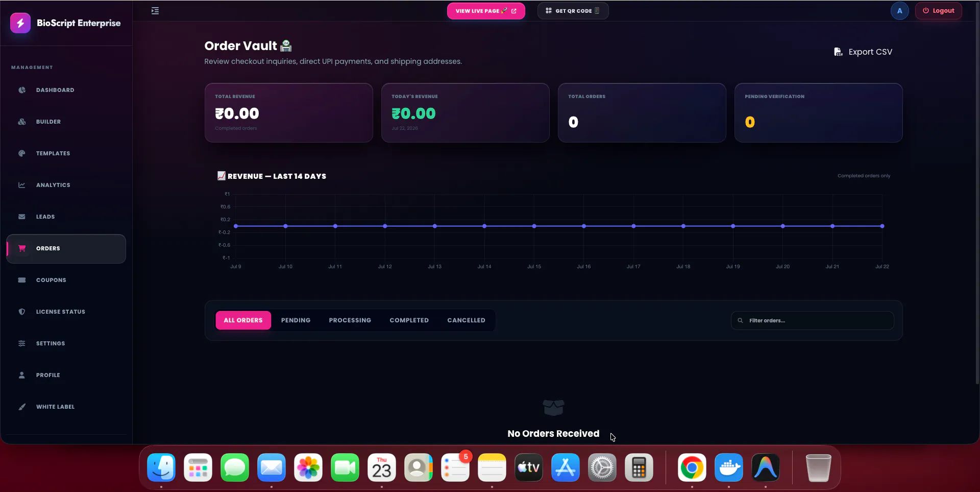Open Mail from the Dock
The image size is (980, 492).
pyautogui.click(x=272, y=467)
